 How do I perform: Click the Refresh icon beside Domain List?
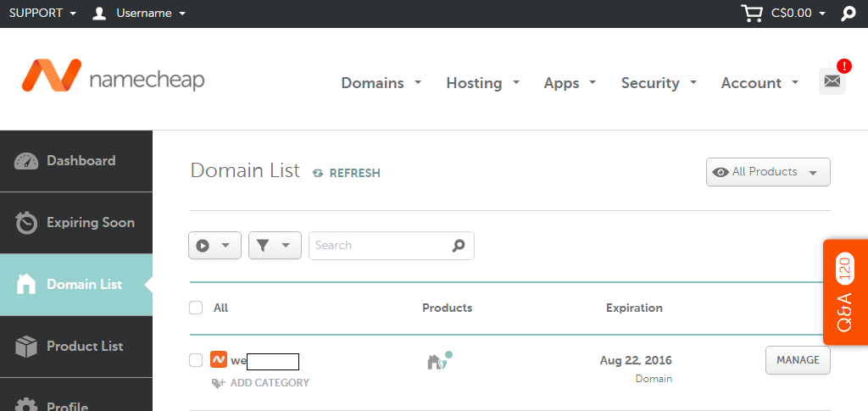(x=318, y=173)
